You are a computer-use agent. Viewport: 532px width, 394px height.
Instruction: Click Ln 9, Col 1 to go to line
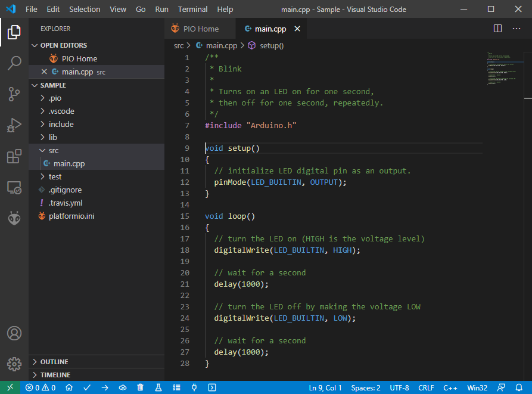(325, 387)
